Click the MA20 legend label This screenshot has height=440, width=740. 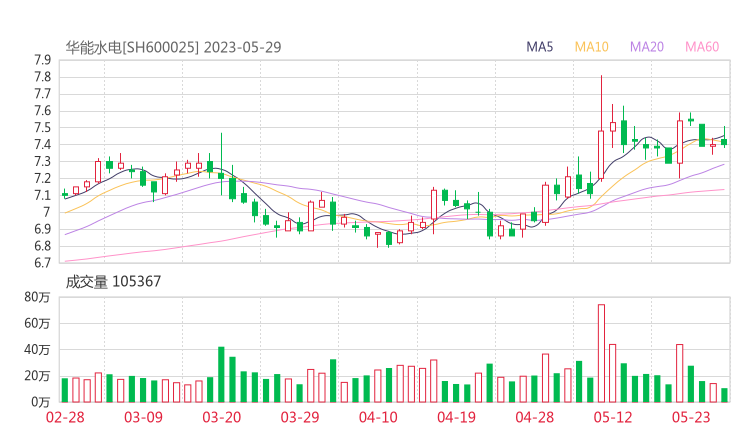pos(647,47)
